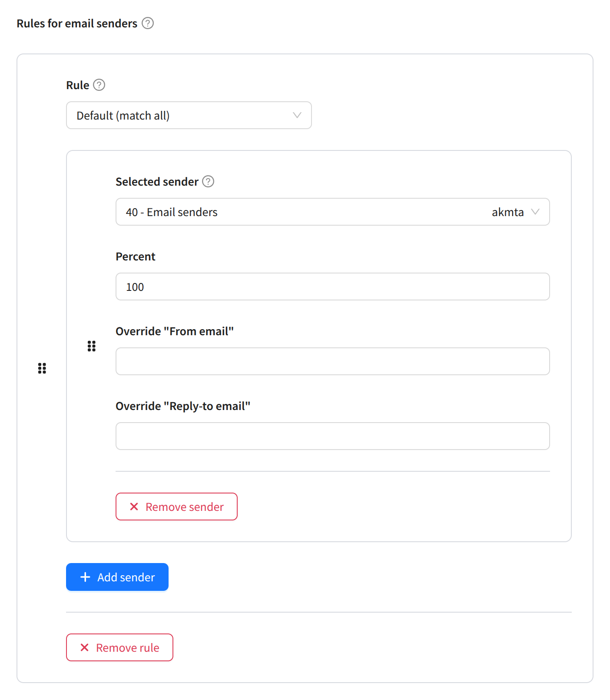This screenshot has height=700, width=610.
Task: Click the Override "From email" text field
Action: pos(332,361)
